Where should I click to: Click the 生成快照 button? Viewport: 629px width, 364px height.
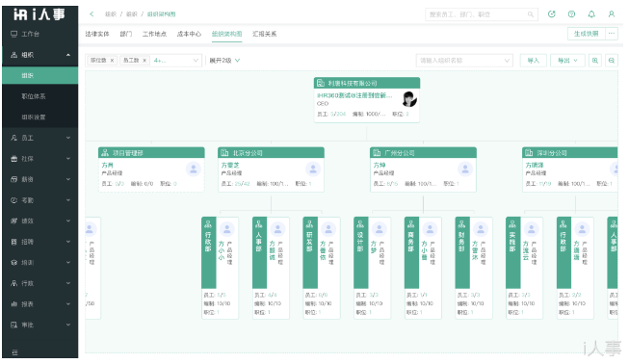pyautogui.click(x=586, y=34)
